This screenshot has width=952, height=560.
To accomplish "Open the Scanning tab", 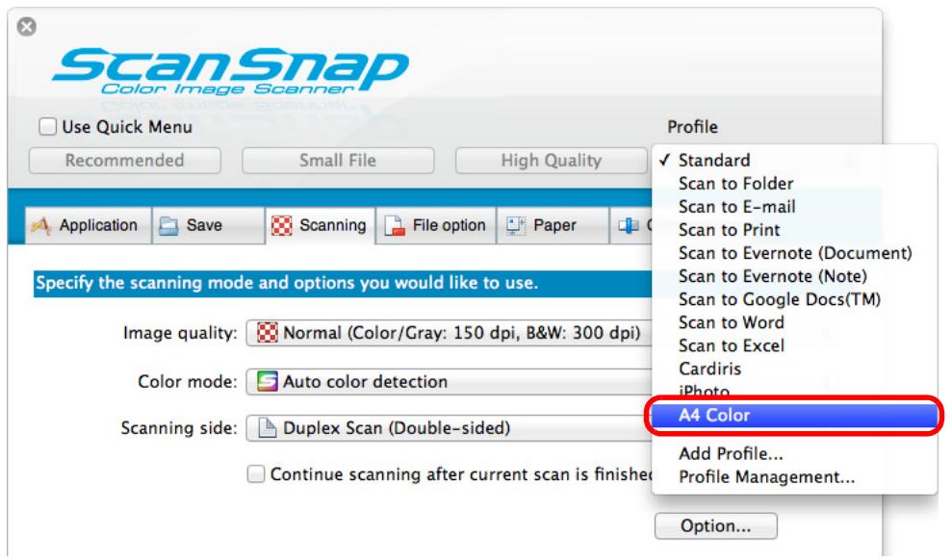I will (320, 226).
